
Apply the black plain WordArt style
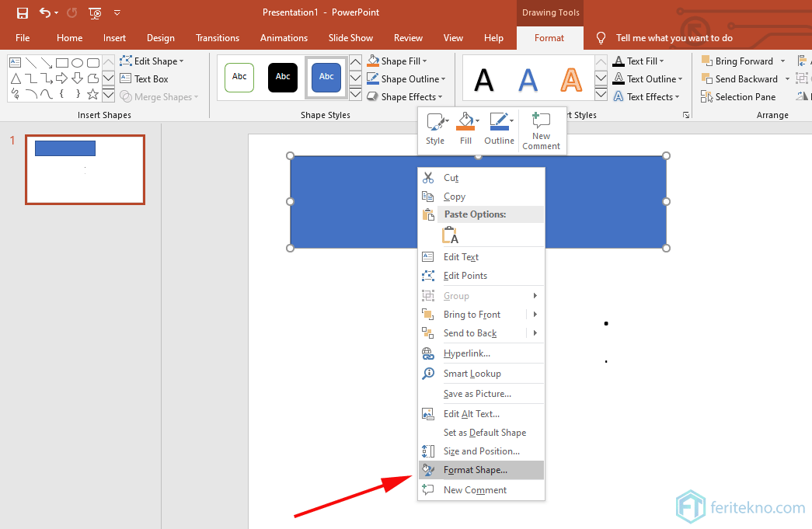tap(484, 80)
